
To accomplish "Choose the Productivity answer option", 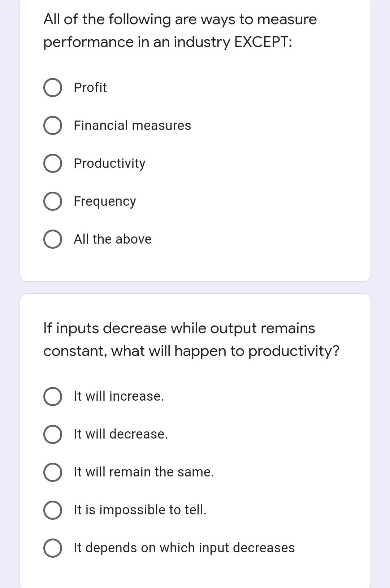I will tap(52, 163).
